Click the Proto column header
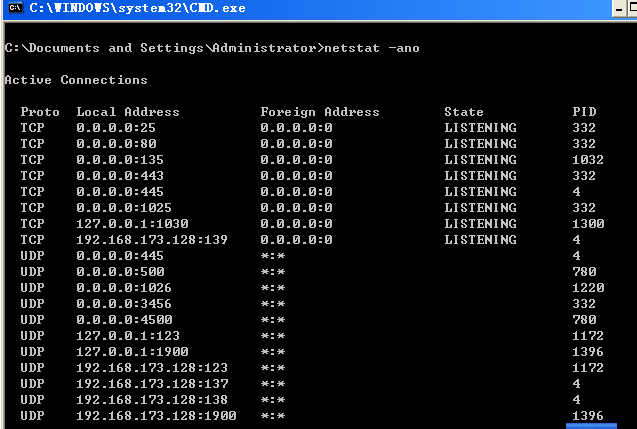This screenshot has width=637, height=429. (x=40, y=112)
